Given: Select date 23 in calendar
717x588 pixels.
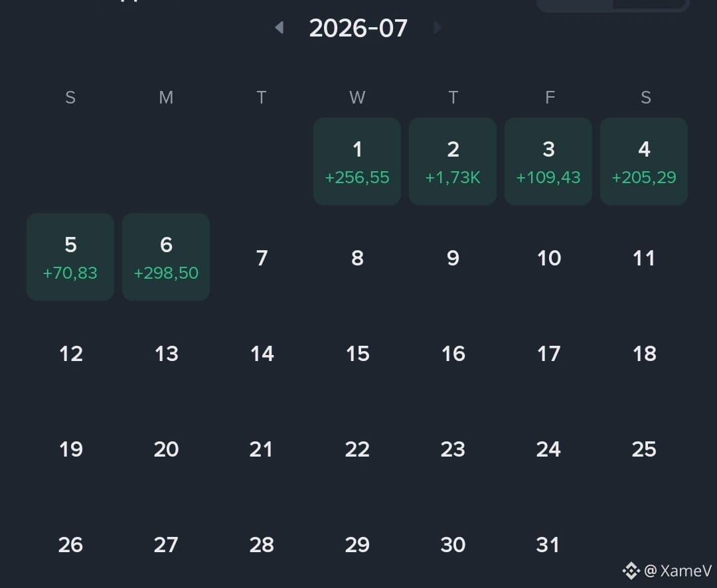Looking at the screenshot, I should point(453,449).
